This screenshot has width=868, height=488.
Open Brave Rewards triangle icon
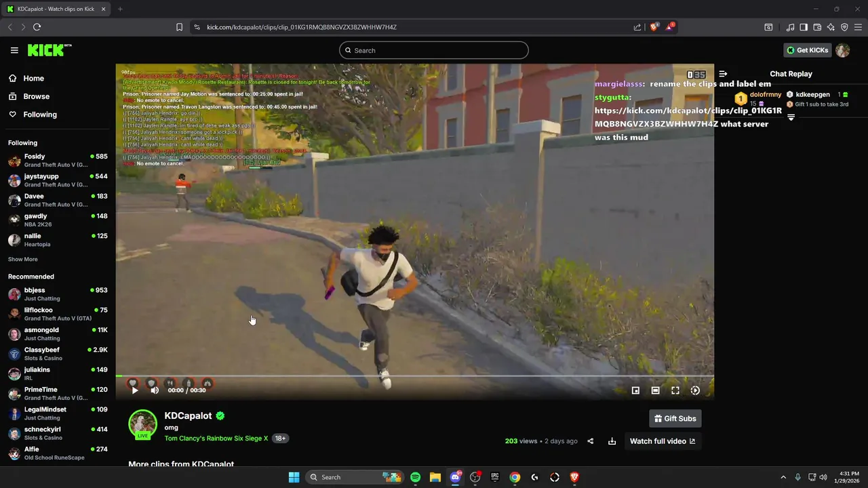[670, 27]
